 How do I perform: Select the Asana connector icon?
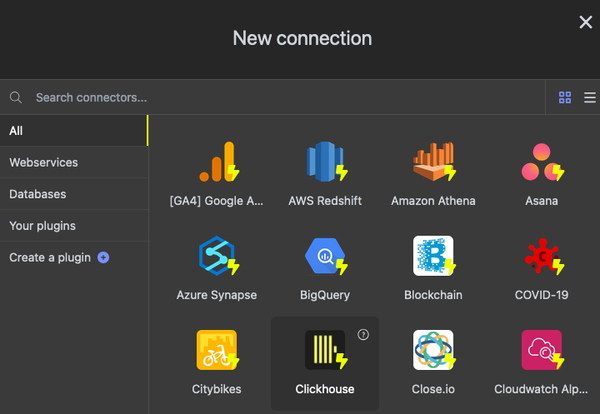tap(541, 162)
